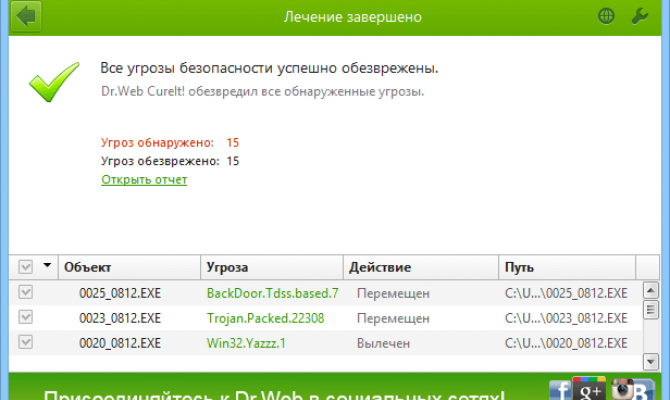Click the Открыть отчет link
The image size is (670, 400).
click(144, 179)
